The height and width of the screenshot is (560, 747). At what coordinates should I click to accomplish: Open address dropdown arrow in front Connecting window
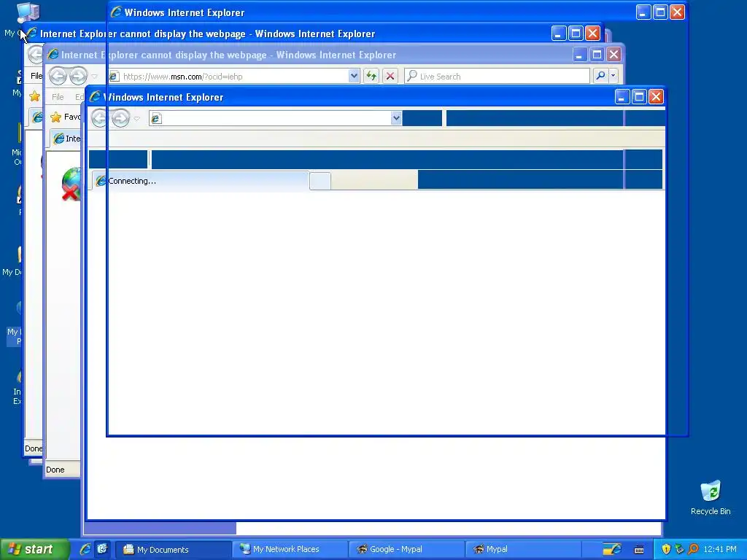tap(396, 118)
